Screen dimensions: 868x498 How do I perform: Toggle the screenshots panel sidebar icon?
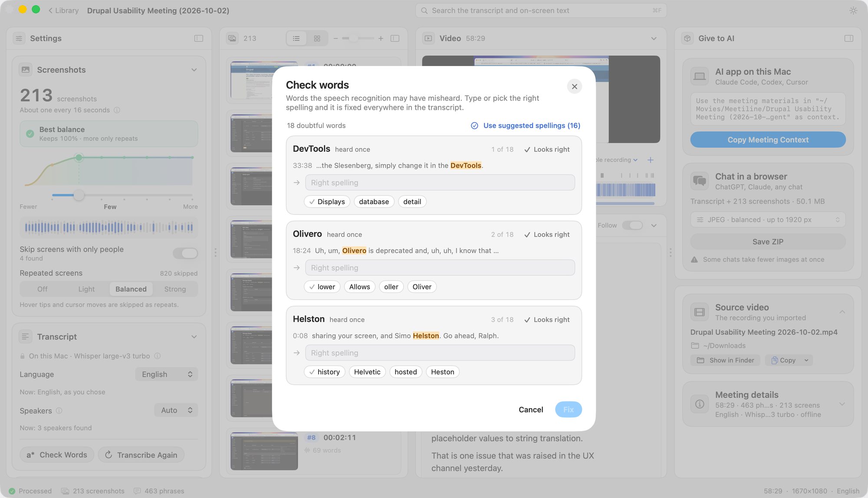point(395,38)
